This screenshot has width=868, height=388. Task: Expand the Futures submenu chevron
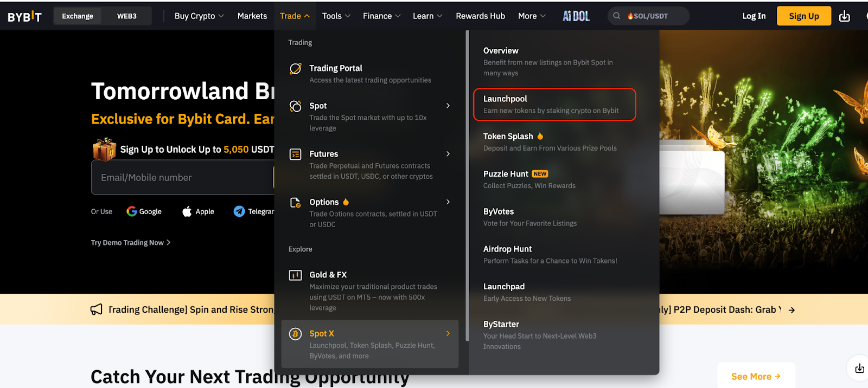click(x=448, y=154)
